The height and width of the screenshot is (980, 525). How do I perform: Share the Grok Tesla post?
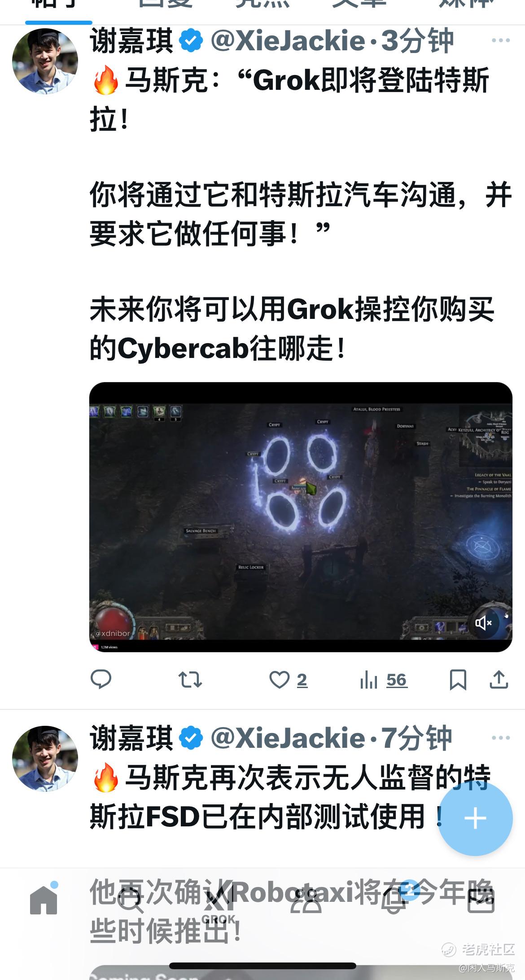(x=499, y=679)
